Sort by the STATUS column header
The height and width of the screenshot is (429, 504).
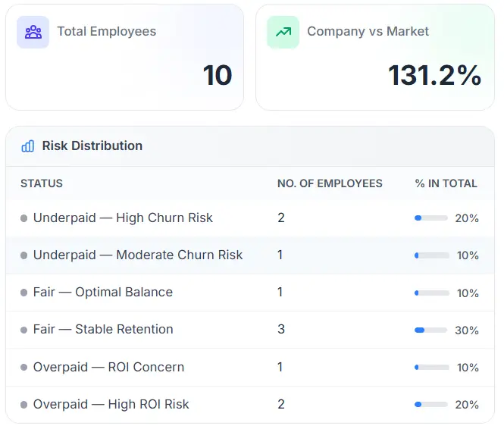[x=42, y=183]
